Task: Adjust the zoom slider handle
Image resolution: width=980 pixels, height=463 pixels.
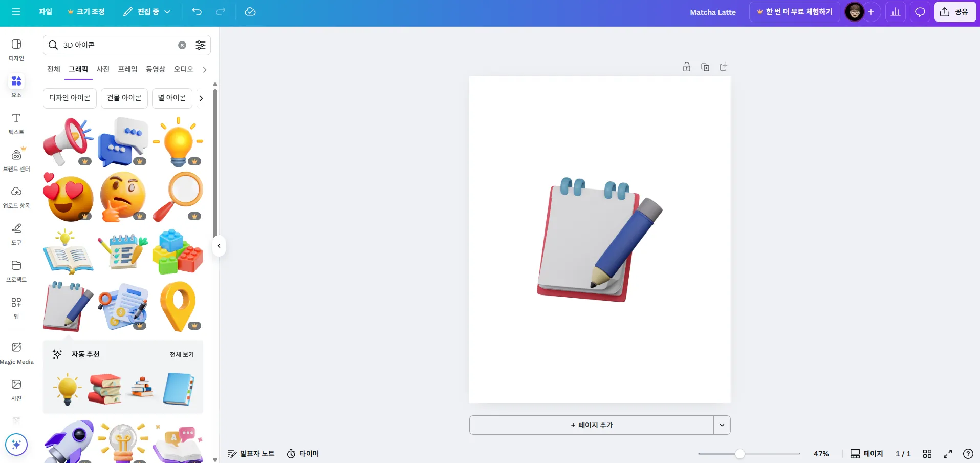Action: pyautogui.click(x=740, y=454)
